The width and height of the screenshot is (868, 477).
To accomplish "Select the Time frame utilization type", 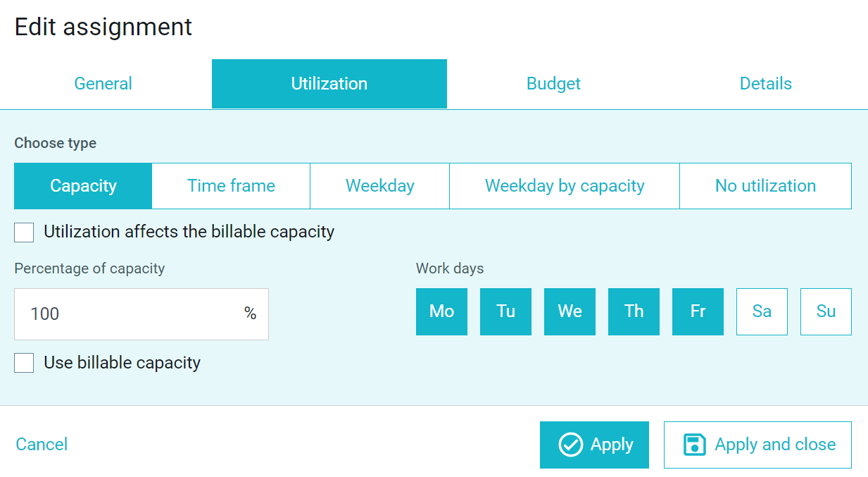I will tap(231, 186).
